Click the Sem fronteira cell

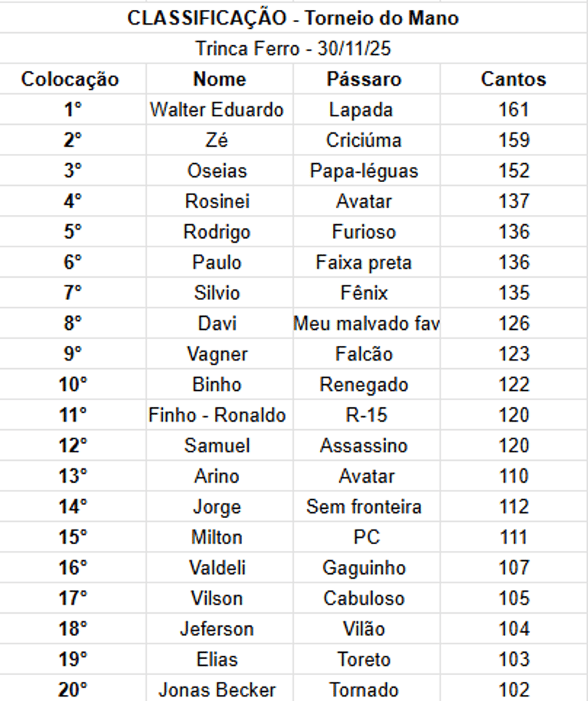point(366,507)
